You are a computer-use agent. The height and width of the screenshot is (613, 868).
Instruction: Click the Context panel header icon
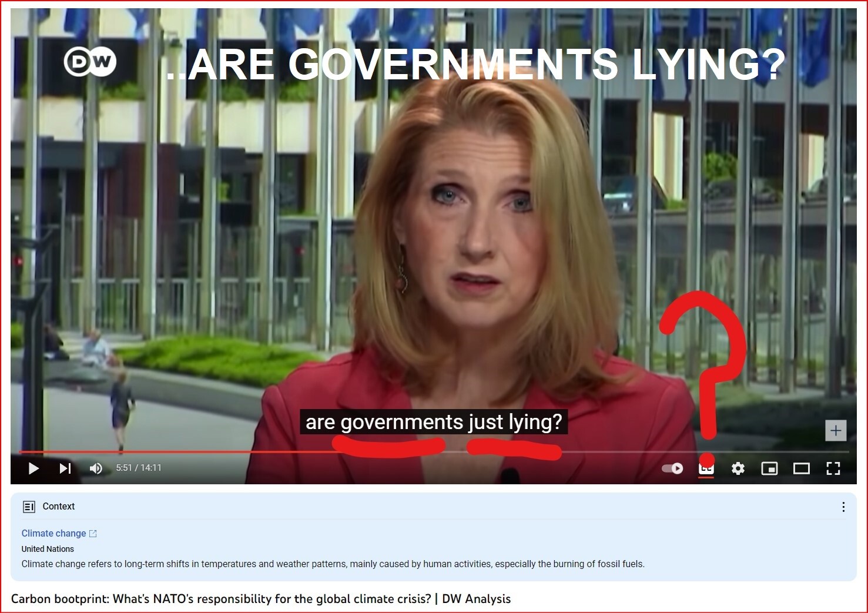(29, 507)
